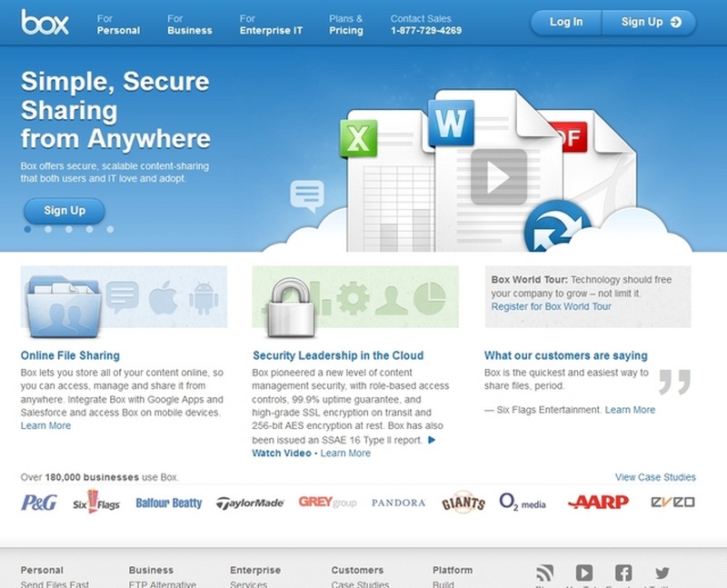Viewport: 727px width, 588px height.
Task: Open the YouTube icon in footer
Action: [583, 573]
